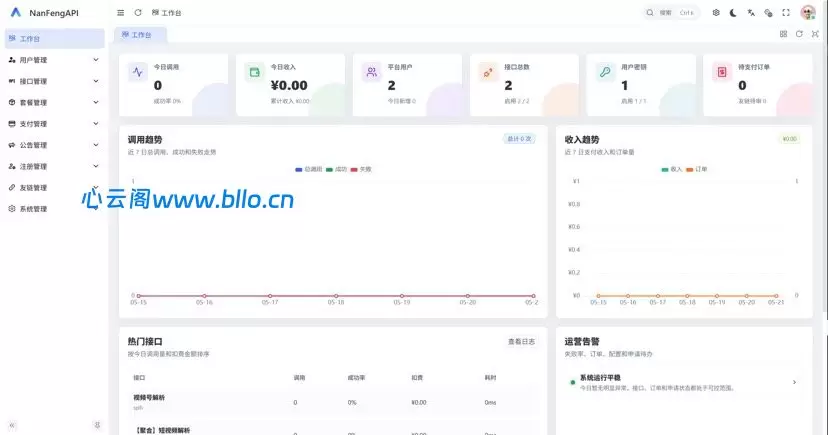Expand the 用户管理 menu chevron
828x435 pixels.
tap(96, 60)
